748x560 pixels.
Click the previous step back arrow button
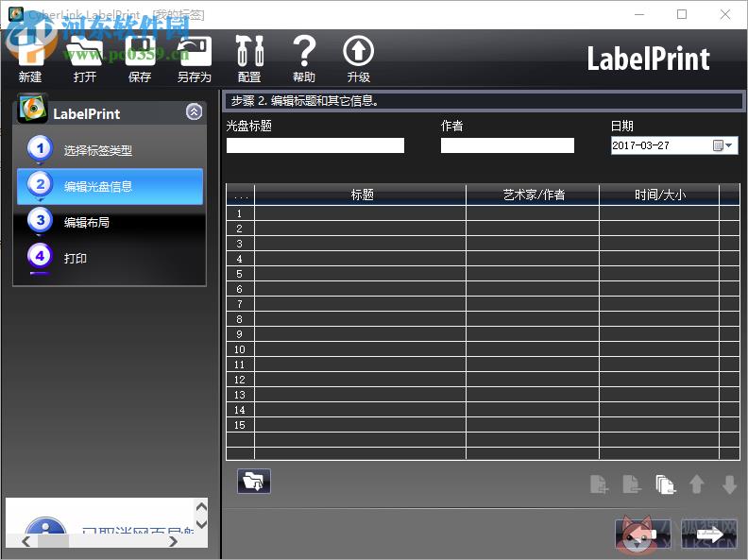coord(642,534)
